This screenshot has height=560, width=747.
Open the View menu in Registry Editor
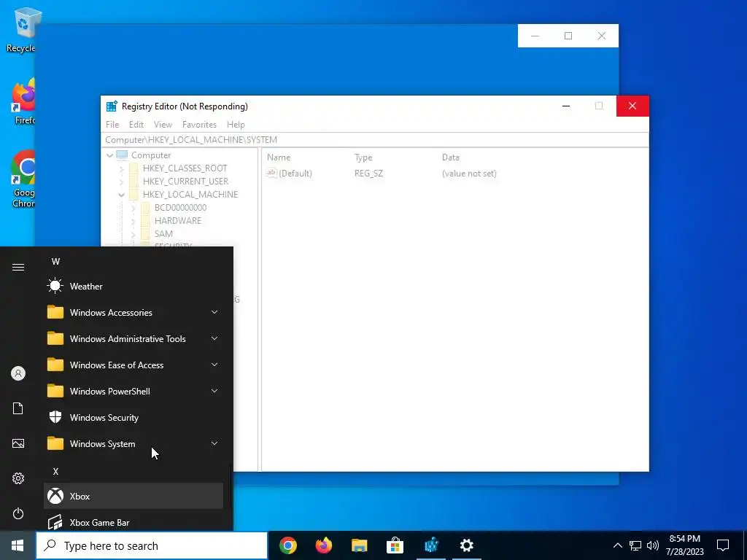click(163, 124)
